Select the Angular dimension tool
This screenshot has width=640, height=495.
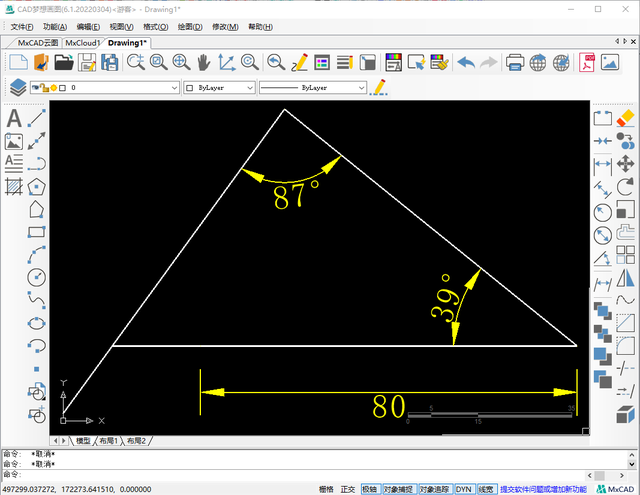coord(603,258)
